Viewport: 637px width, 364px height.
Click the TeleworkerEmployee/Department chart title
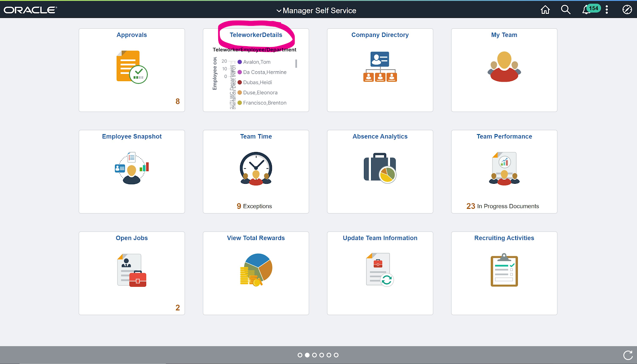tap(254, 50)
